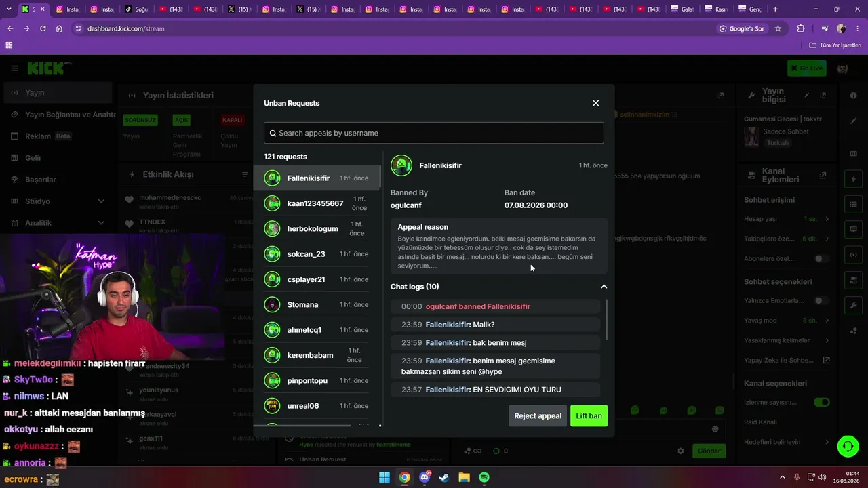Open the chat emoji picker
The image size is (868, 488).
(715, 428)
